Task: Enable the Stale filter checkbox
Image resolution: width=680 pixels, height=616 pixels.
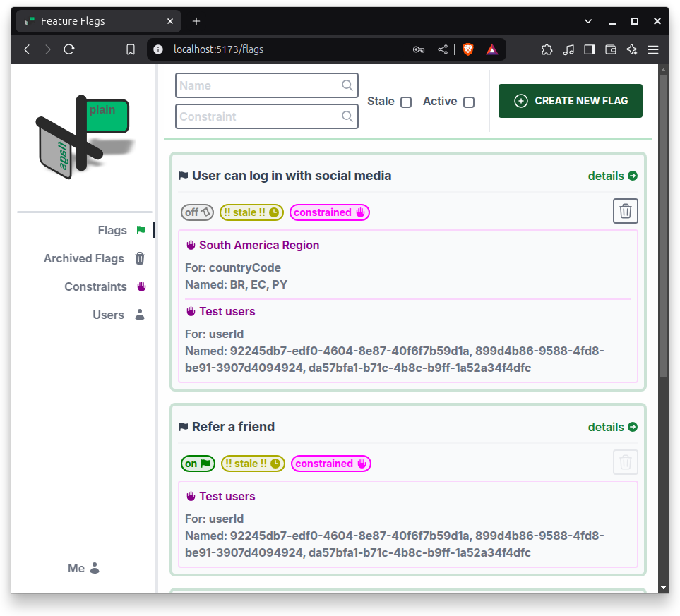Action: (x=406, y=102)
